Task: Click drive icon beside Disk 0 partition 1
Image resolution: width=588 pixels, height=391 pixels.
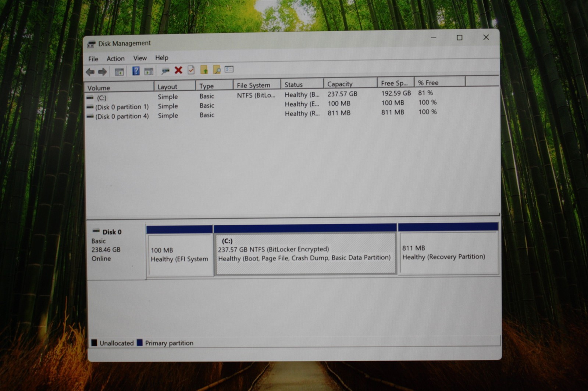Action: (90, 107)
